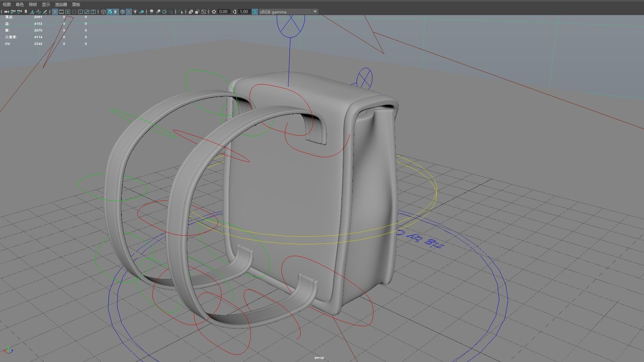Open the 视图 (View) menu

pos(6,4)
